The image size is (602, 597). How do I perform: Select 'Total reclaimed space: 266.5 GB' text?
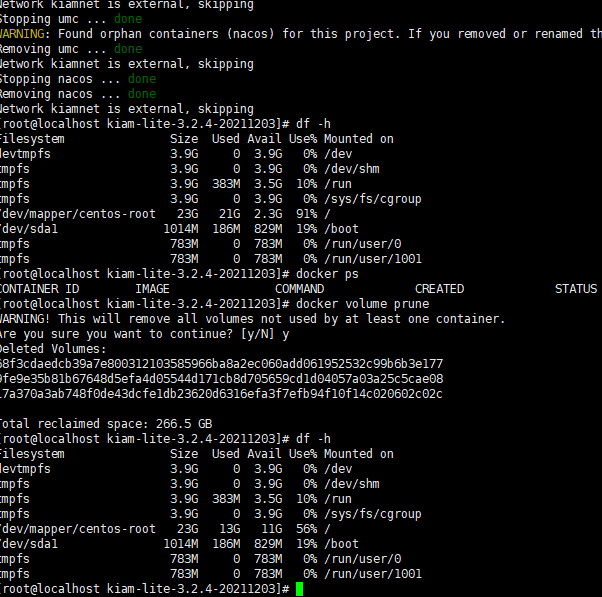(106, 424)
